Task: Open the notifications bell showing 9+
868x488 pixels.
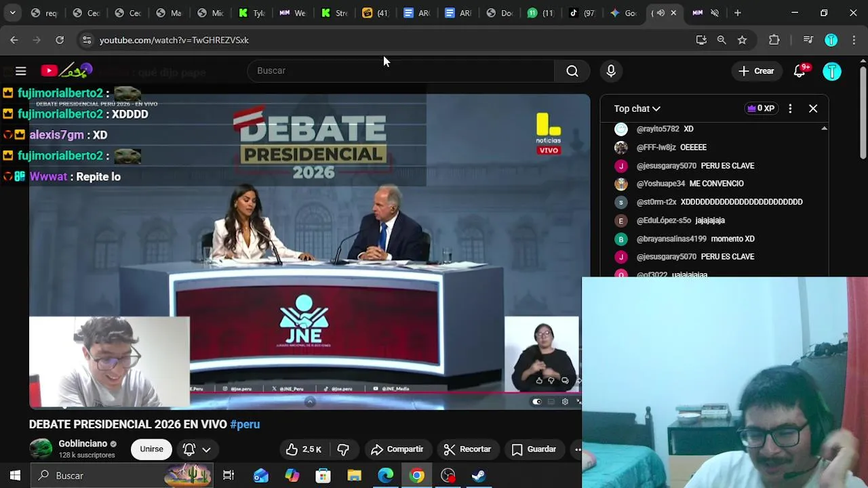Action: (800, 71)
